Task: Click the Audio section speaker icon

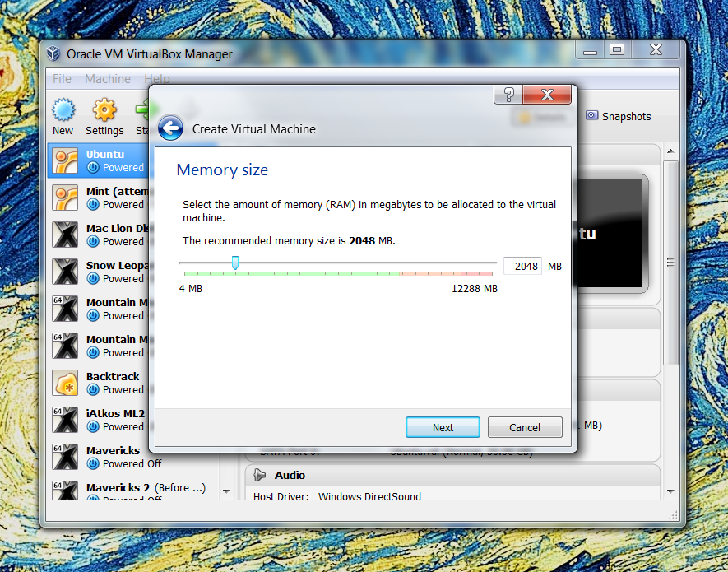Action: pos(260,475)
